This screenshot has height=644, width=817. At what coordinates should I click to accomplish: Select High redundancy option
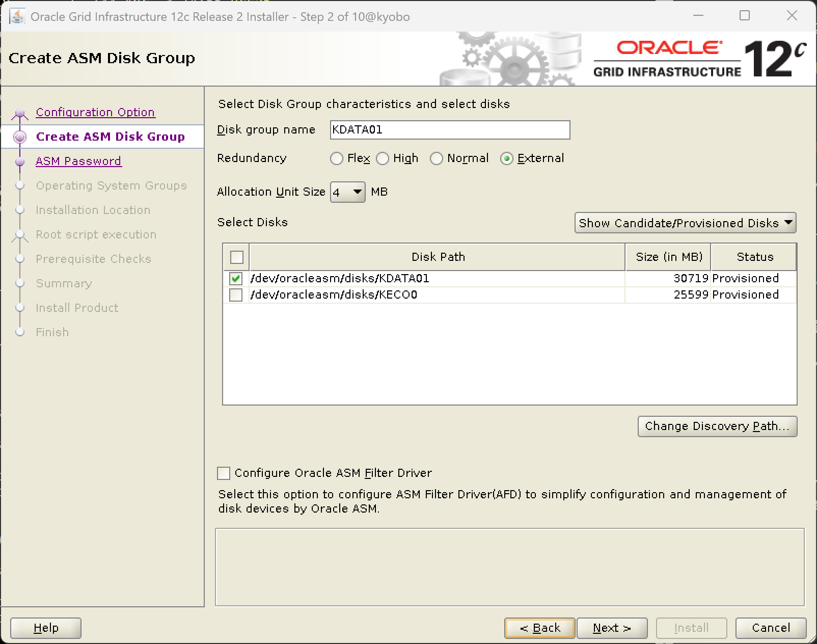383,159
